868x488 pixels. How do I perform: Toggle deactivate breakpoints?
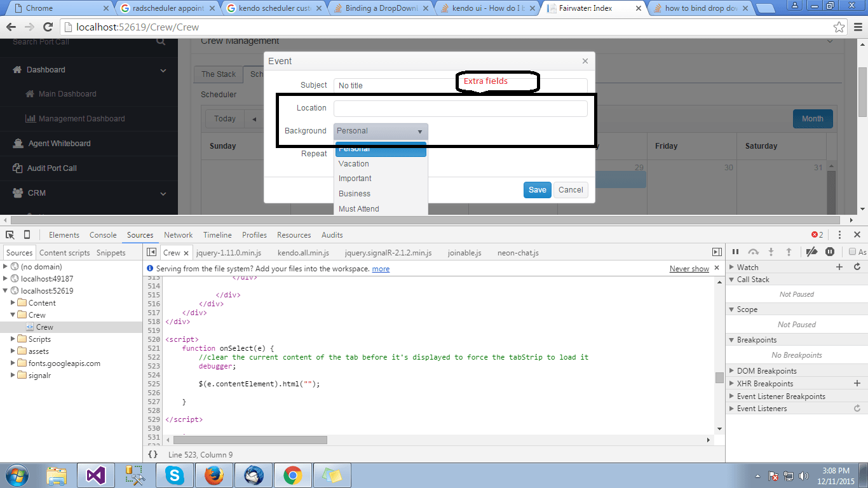point(811,252)
